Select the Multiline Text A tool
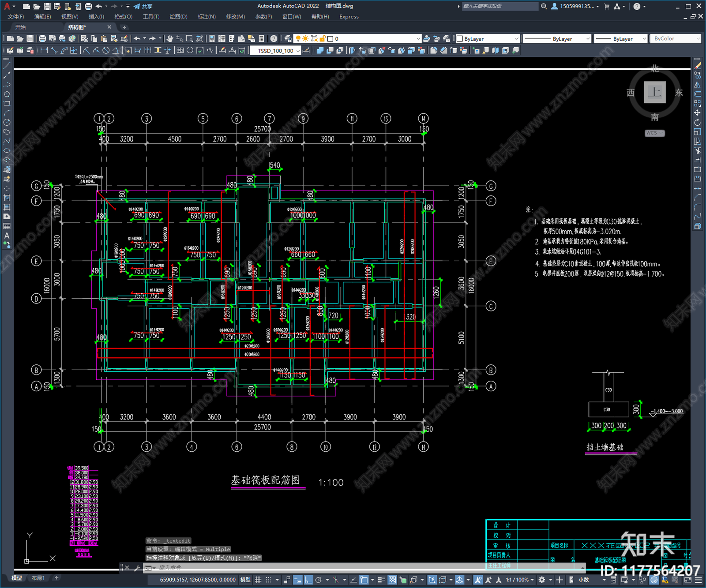 pyautogui.click(x=7, y=236)
